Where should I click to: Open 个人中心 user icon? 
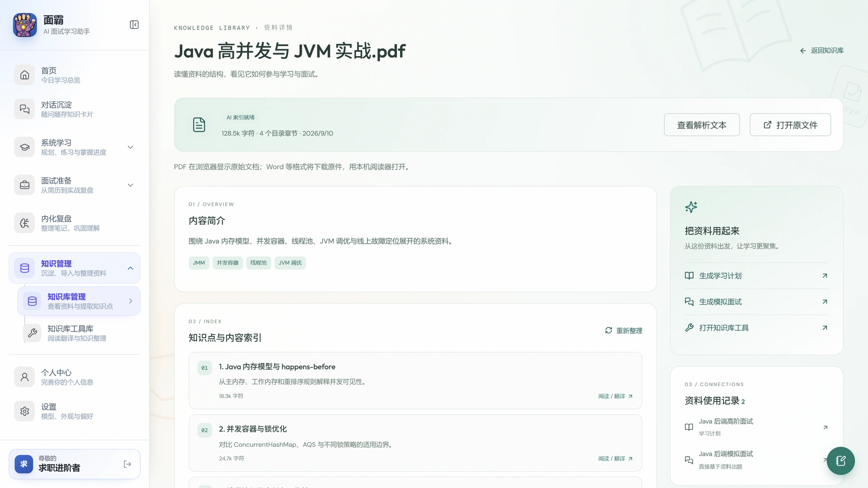click(25, 377)
